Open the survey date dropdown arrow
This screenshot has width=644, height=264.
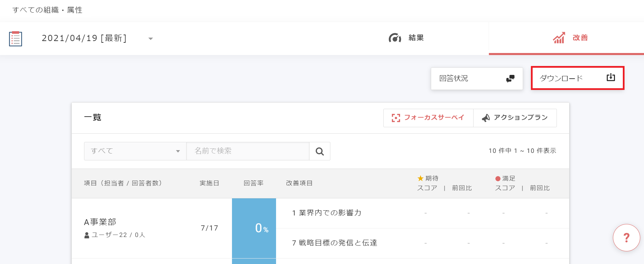click(150, 39)
